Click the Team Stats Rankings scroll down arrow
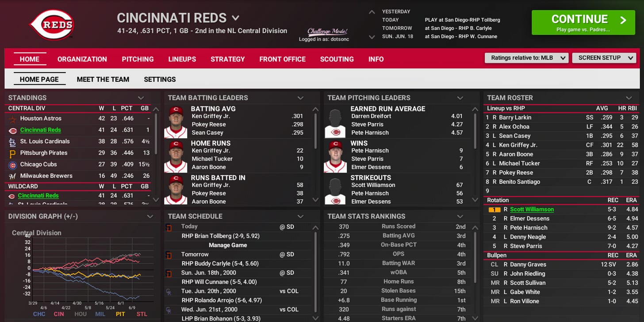The image size is (644, 322). 475,318
